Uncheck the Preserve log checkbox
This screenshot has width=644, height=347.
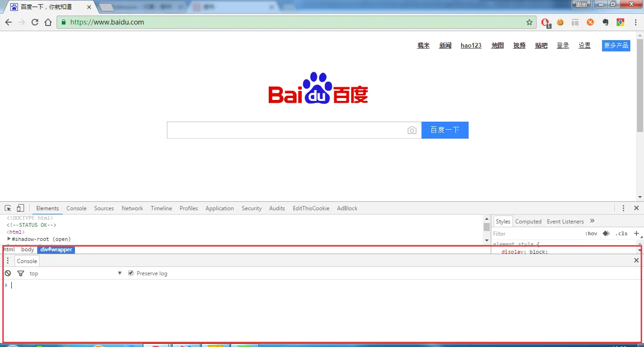click(131, 273)
